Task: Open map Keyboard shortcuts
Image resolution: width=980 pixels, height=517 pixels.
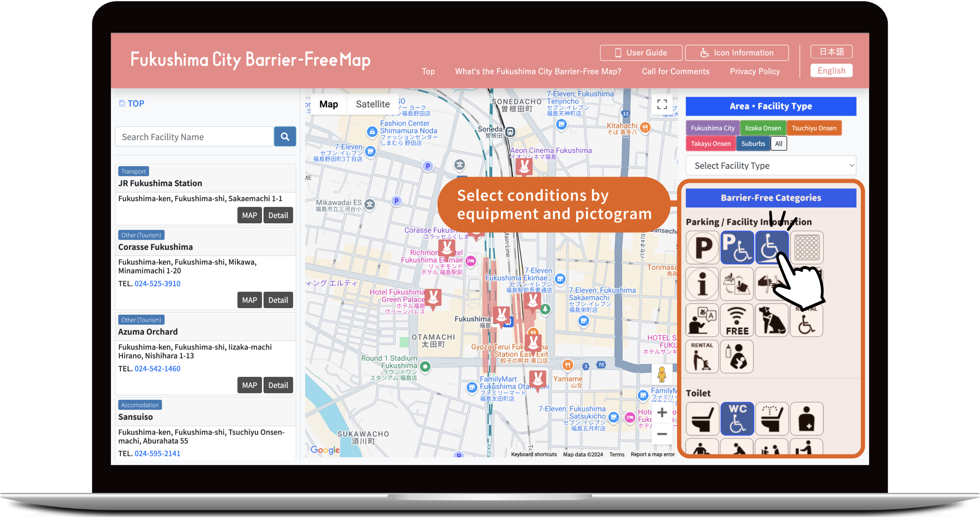Action: pyautogui.click(x=534, y=454)
